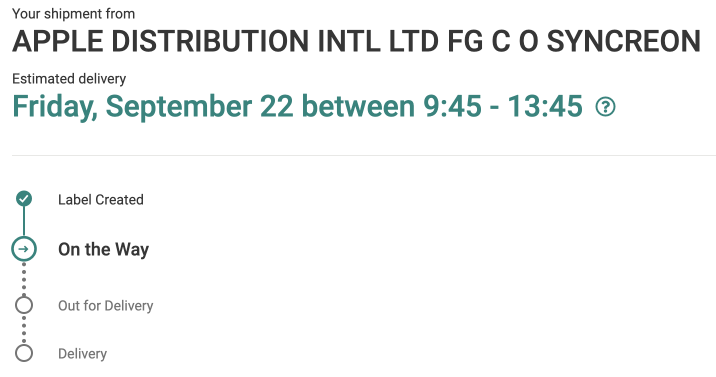This screenshot has width=716, height=377.
Task: Select the Label Created status text
Action: point(100,199)
